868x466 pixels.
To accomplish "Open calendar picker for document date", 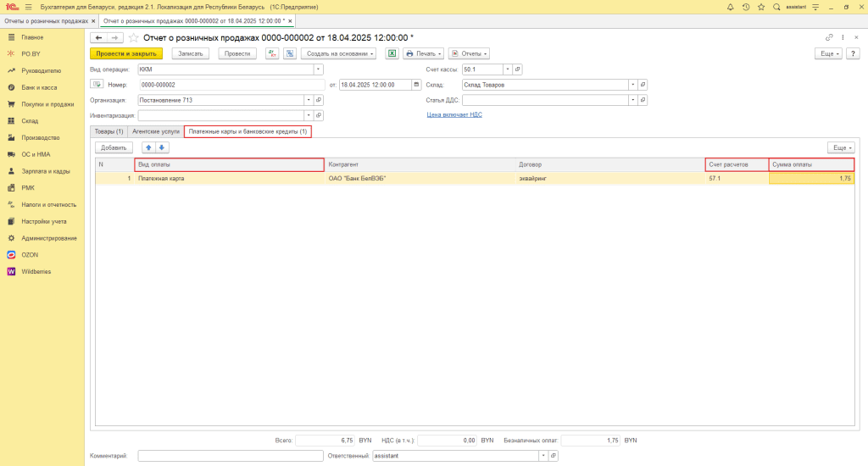I will [x=416, y=85].
